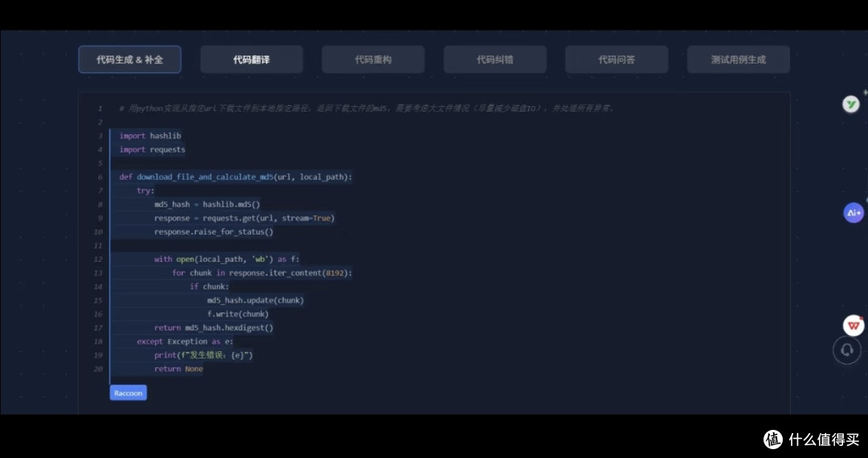The height and width of the screenshot is (458, 868).
Task: Click the return md5_hash.hexdigest() line
Action: point(214,328)
